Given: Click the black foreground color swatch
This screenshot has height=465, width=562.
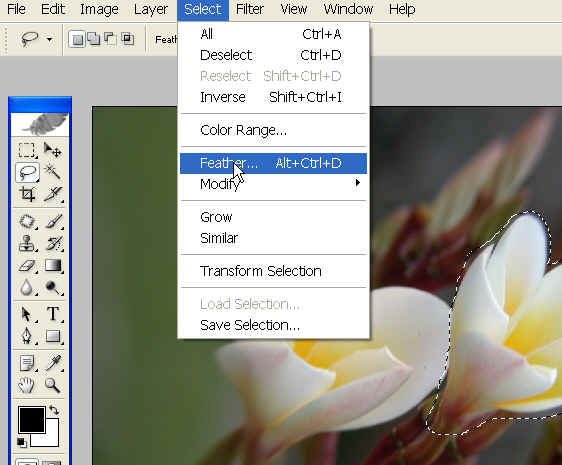Looking at the screenshot, I should [x=32, y=419].
